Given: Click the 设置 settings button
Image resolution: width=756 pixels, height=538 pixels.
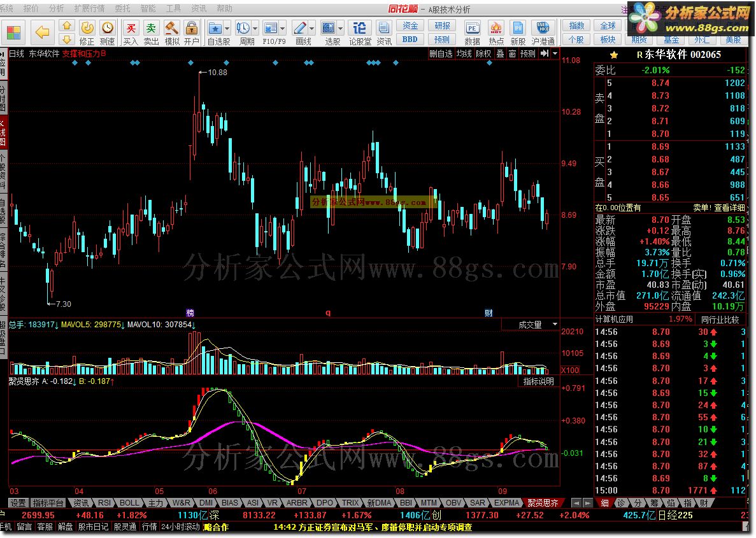Looking at the screenshot, I should (x=18, y=503).
